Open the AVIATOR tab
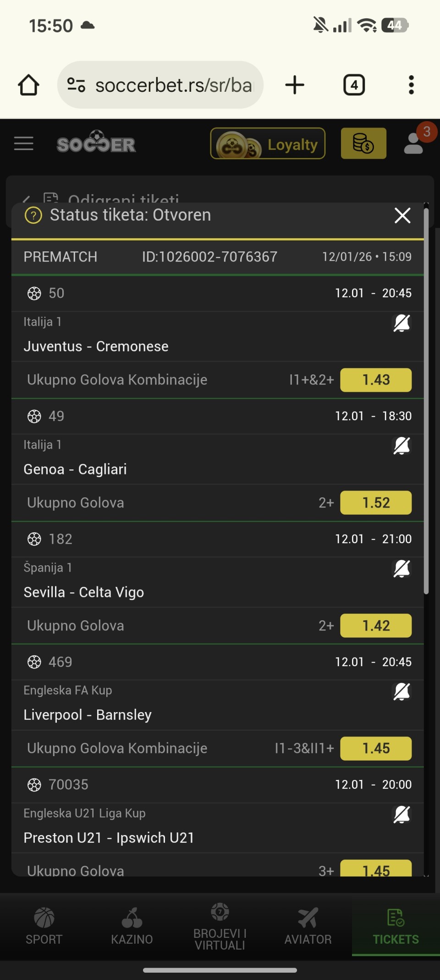440x980 pixels. click(308, 926)
